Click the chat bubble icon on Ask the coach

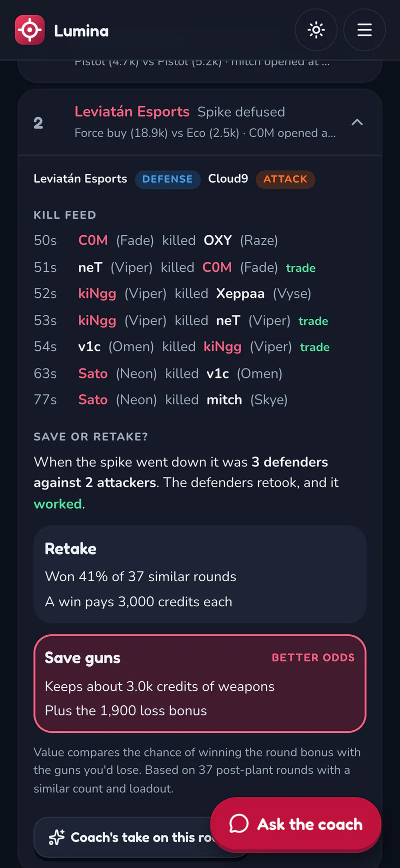[x=239, y=823]
